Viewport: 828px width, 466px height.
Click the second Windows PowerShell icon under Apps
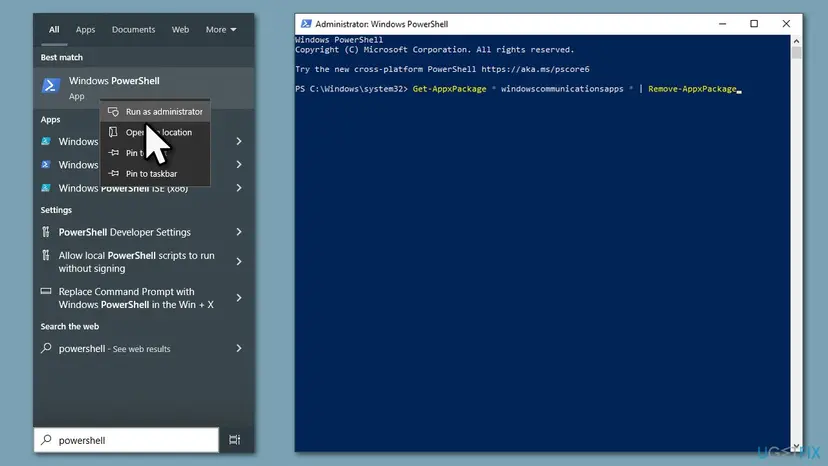[46, 164]
